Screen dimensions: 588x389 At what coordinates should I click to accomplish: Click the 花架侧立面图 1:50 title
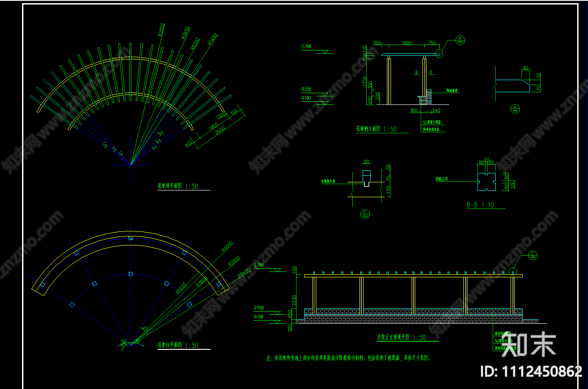(x=377, y=129)
